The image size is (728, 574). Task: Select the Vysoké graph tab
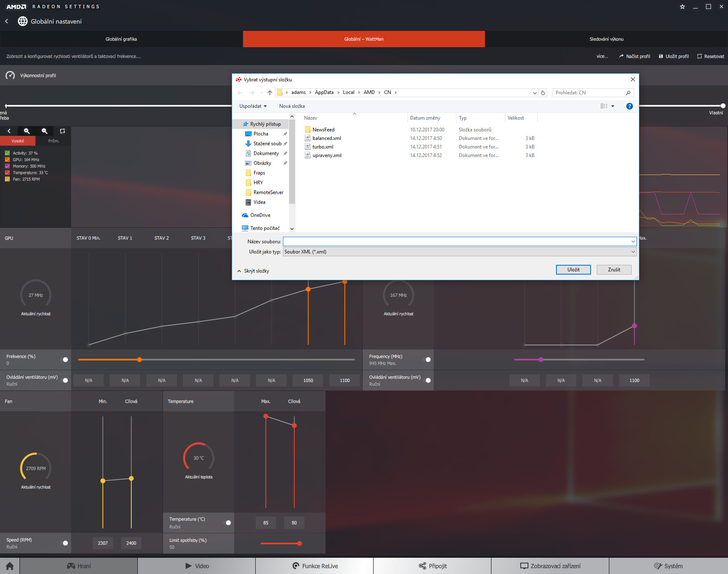(x=18, y=141)
